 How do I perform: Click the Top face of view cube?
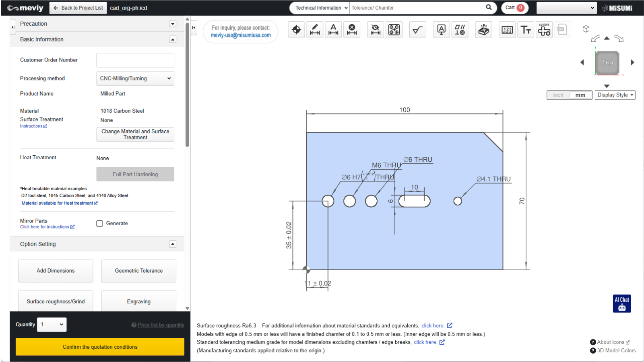(607, 62)
